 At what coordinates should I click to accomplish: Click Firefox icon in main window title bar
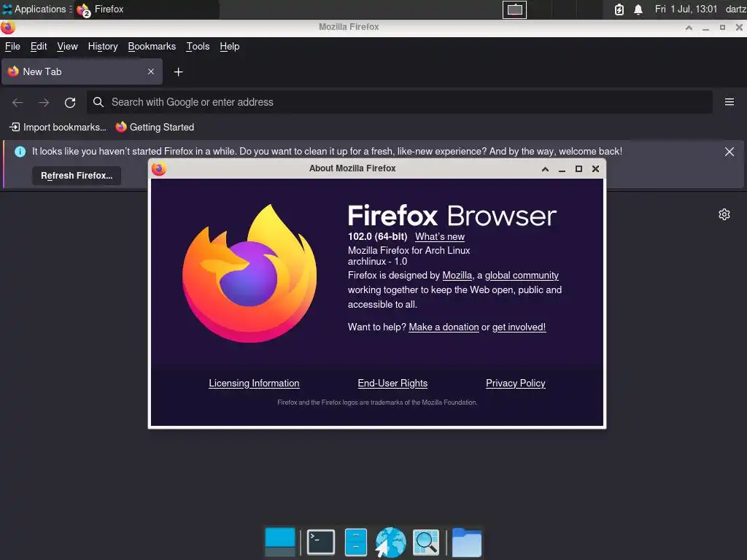point(7,27)
